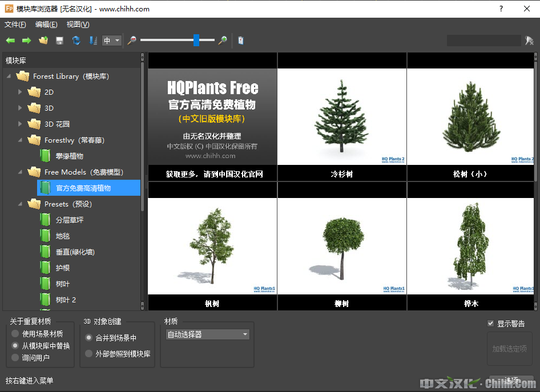Select 外部参照到模块库 radio option
Image resolution: width=540 pixels, height=392 pixels.
[x=88, y=354]
